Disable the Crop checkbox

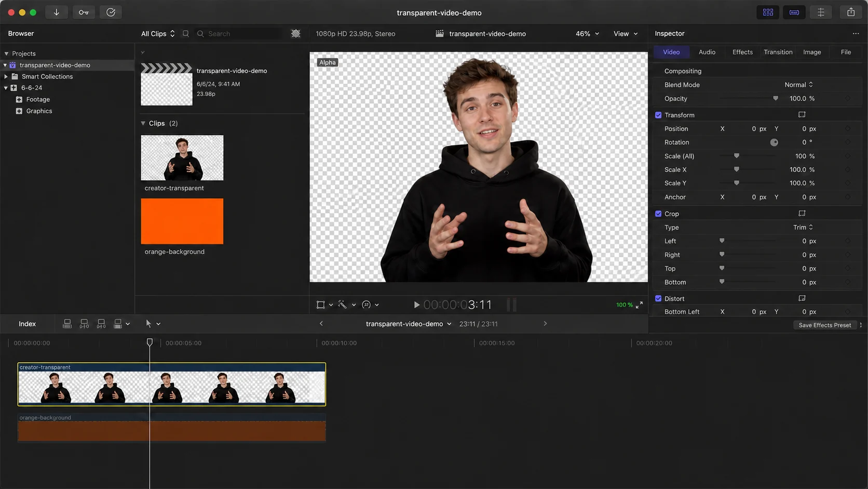658,214
